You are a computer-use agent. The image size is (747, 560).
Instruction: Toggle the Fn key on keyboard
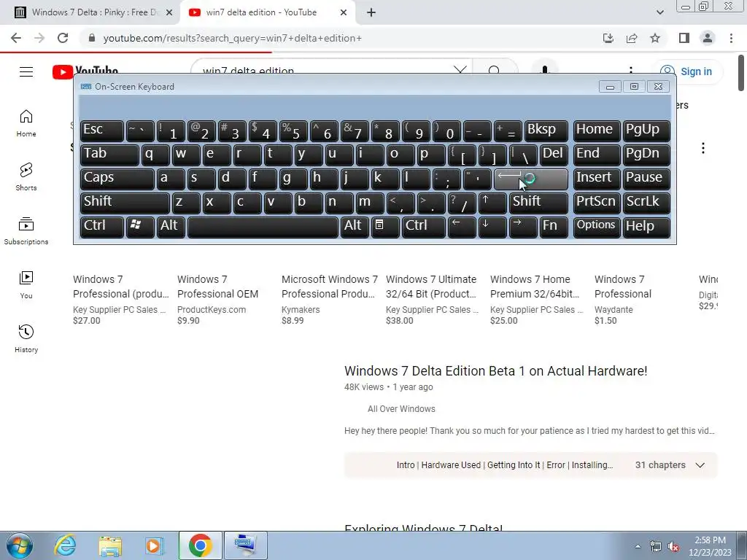554,227
